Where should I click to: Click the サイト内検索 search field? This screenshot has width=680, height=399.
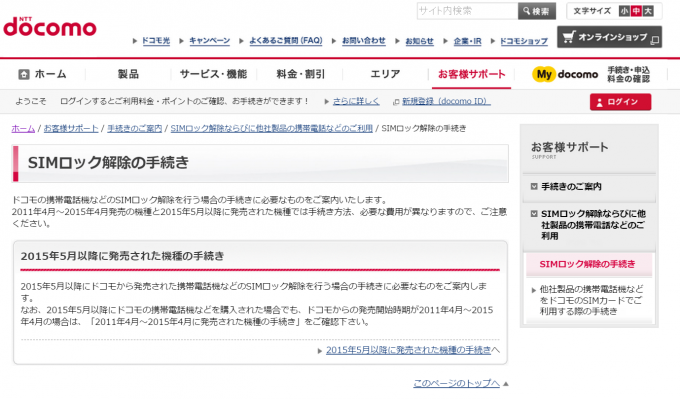pos(468,11)
